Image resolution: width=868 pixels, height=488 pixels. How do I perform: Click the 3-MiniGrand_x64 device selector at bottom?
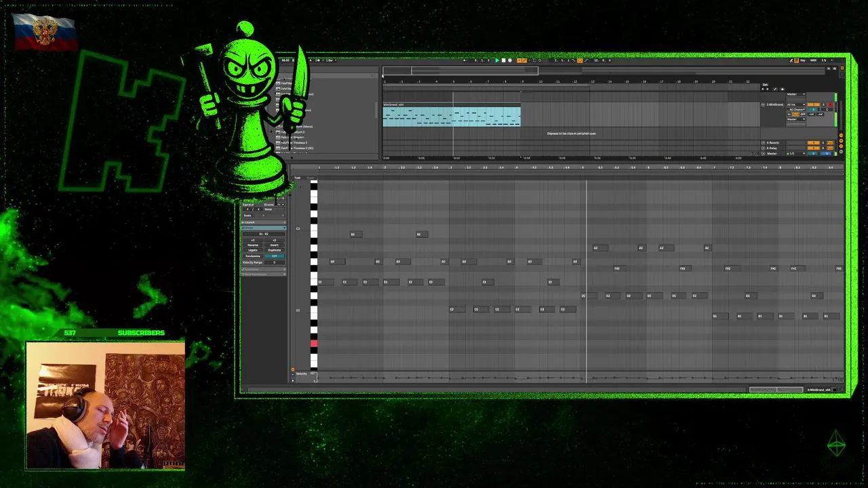pyautogui.click(x=821, y=390)
